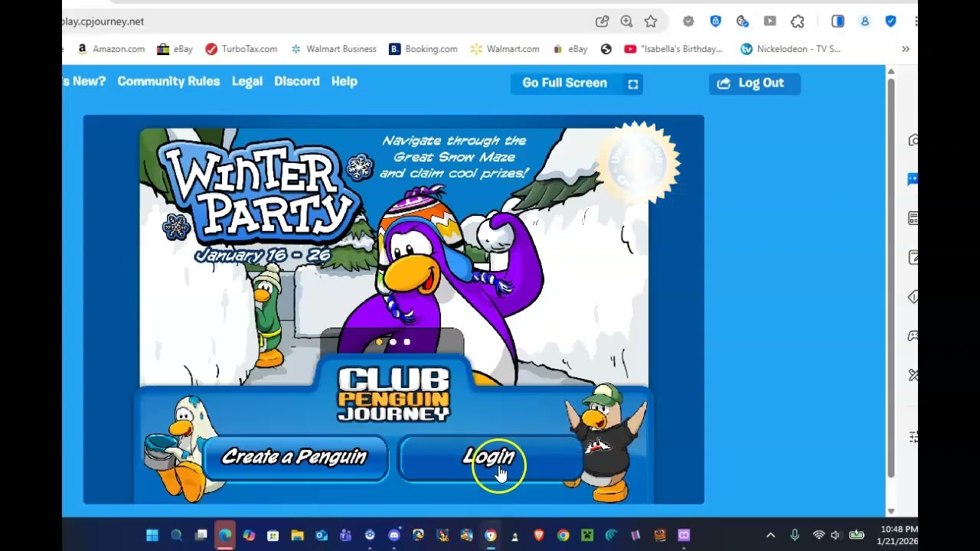Open the TurboTax.com bookmark
This screenshot has width=980, height=551.
click(x=241, y=49)
